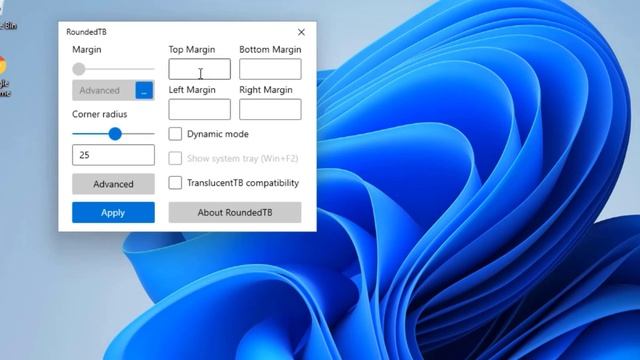Screen dimensions: 640x360
Task: Select the corner radius value box showing 25
Action: pyautogui.click(x=113, y=155)
